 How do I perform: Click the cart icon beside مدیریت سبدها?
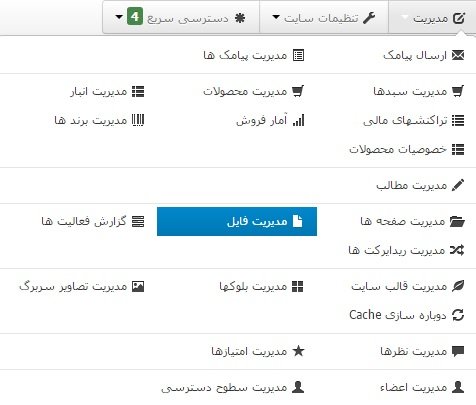click(458, 91)
